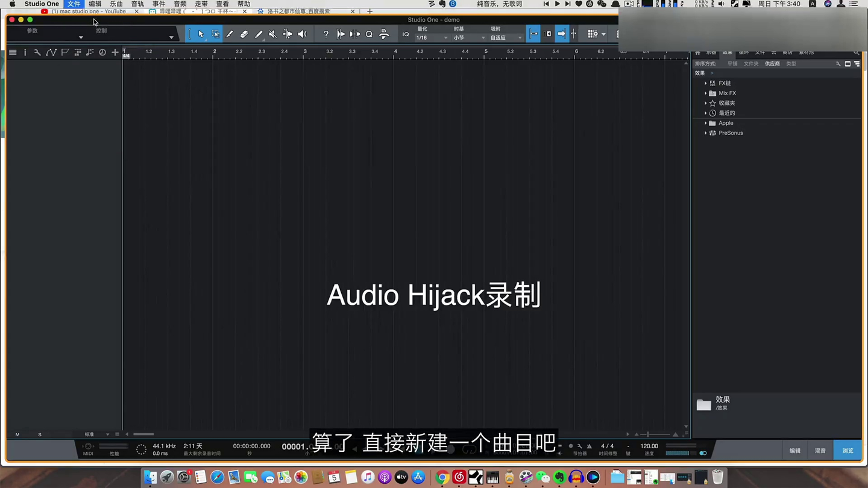Toggle the snap to grid button
The height and width of the screenshot is (488, 868).
pyautogui.click(x=533, y=34)
